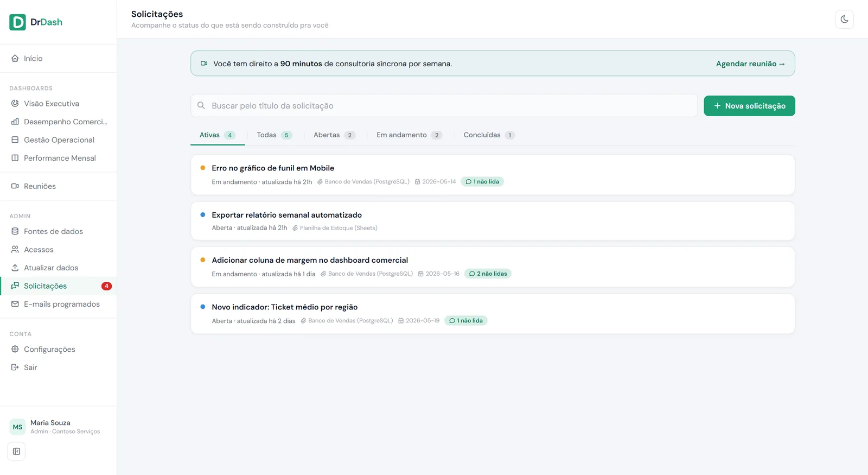Open Gestão Operacional dashboard
868x475 pixels.
pos(58,140)
